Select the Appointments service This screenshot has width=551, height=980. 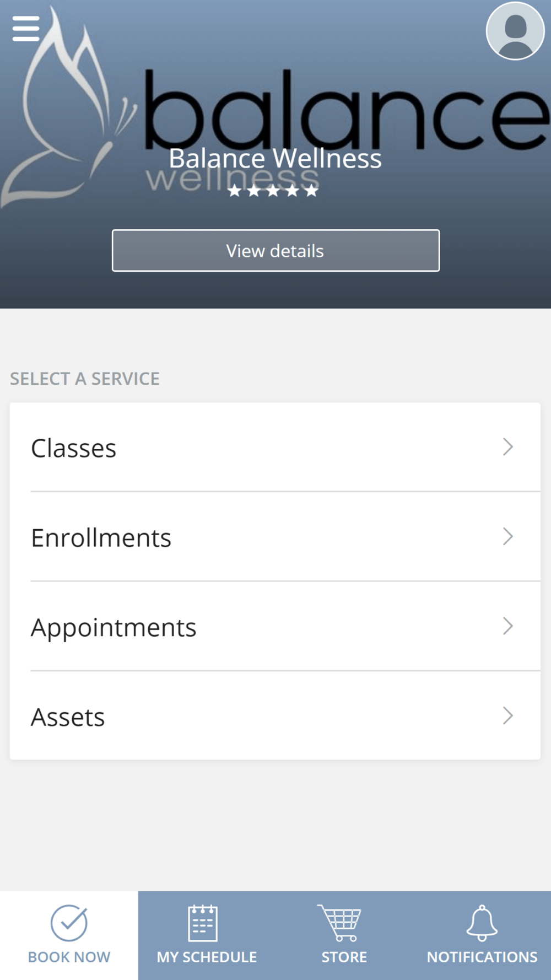point(275,626)
